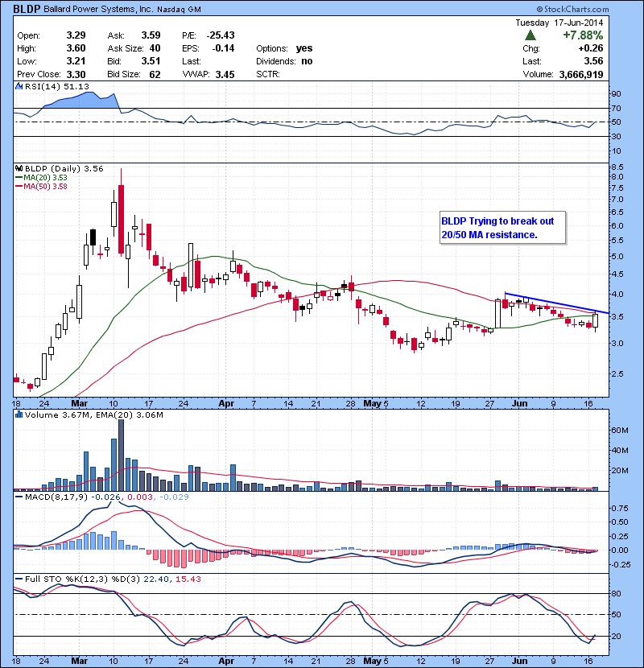Click the Dividends value 'no'
Image resolution: width=644 pixels, height=668 pixels.
point(307,61)
